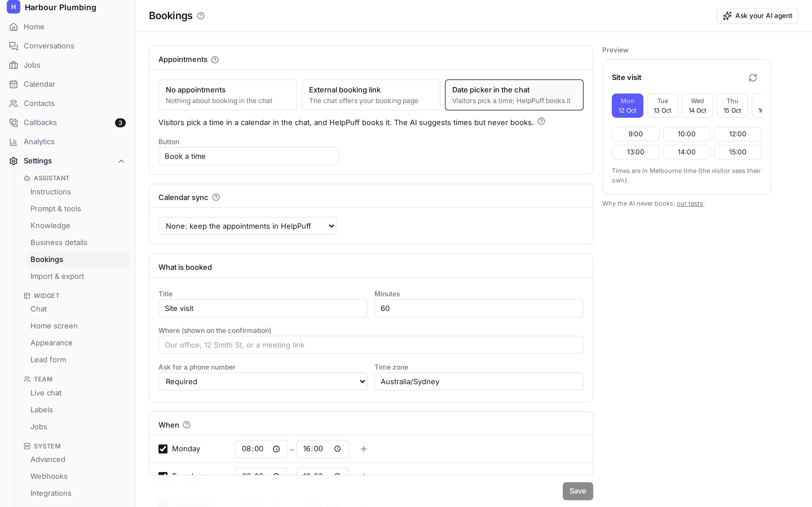Click the Where location input field
The height and width of the screenshot is (507, 812).
371,345
